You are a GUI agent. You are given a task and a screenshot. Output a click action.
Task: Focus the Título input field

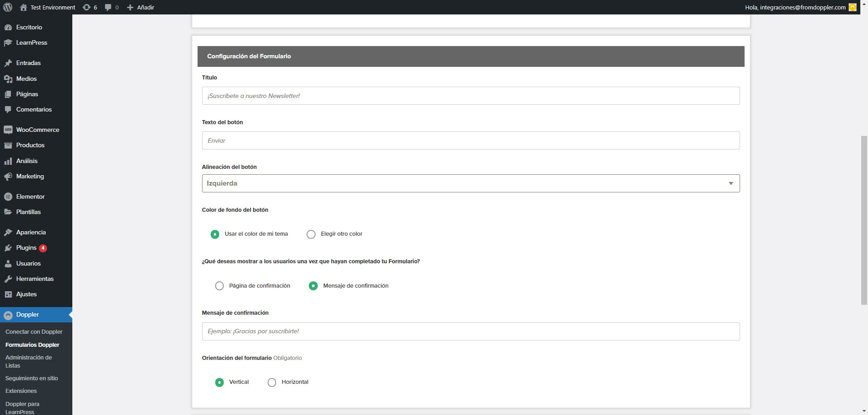click(471, 96)
